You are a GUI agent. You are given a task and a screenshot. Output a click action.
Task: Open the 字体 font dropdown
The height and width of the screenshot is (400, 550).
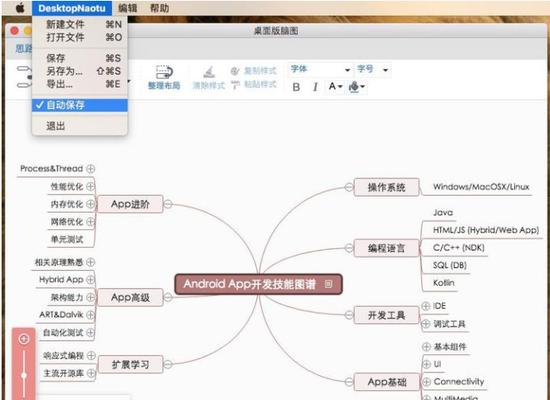pos(320,69)
